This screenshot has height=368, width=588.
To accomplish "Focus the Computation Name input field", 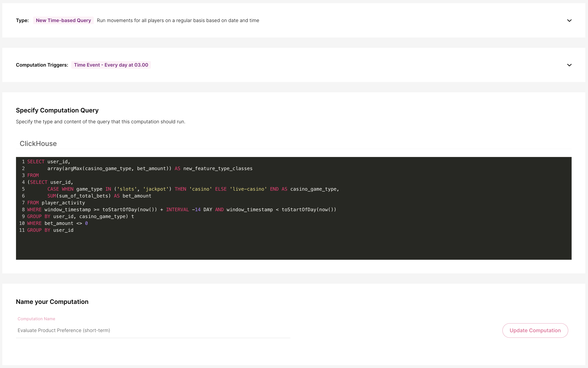I will (x=153, y=330).
